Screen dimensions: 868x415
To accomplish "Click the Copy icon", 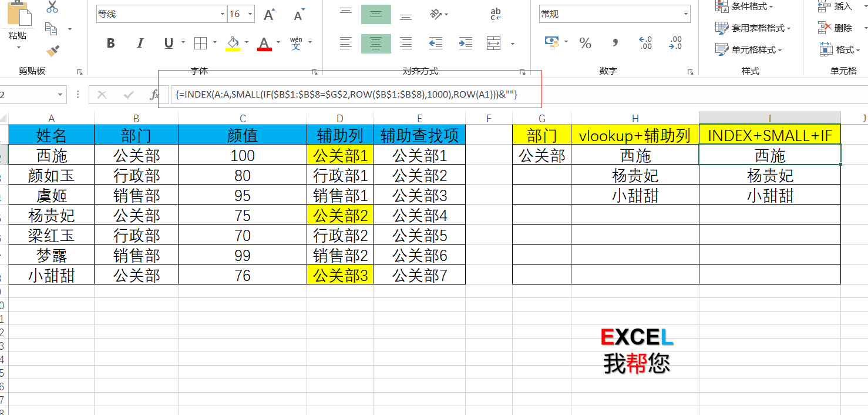I will tap(52, 29).
